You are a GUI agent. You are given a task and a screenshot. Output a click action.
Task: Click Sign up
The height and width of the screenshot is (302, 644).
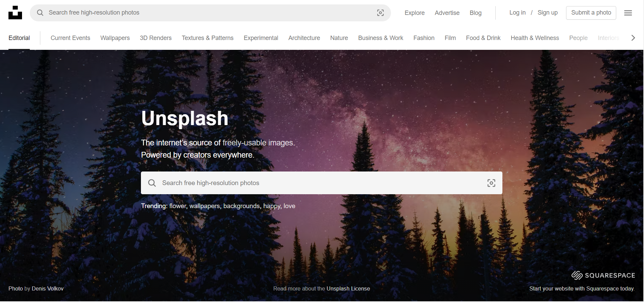click(547, 13)
